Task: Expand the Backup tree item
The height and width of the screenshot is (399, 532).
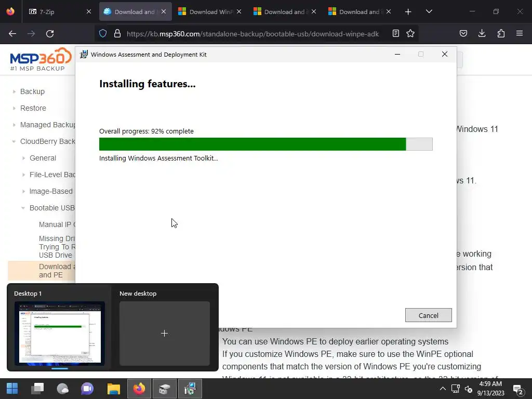Action: pos(14,91)
